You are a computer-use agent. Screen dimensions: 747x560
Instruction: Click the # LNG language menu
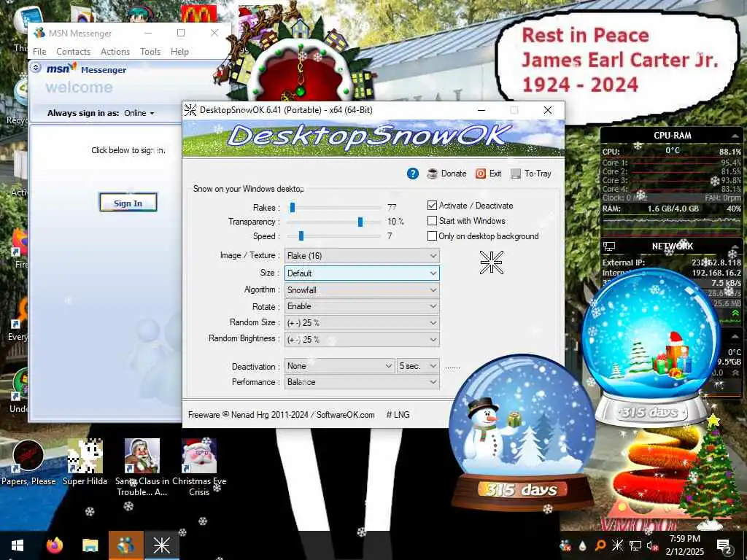click(x=398, y=415)
